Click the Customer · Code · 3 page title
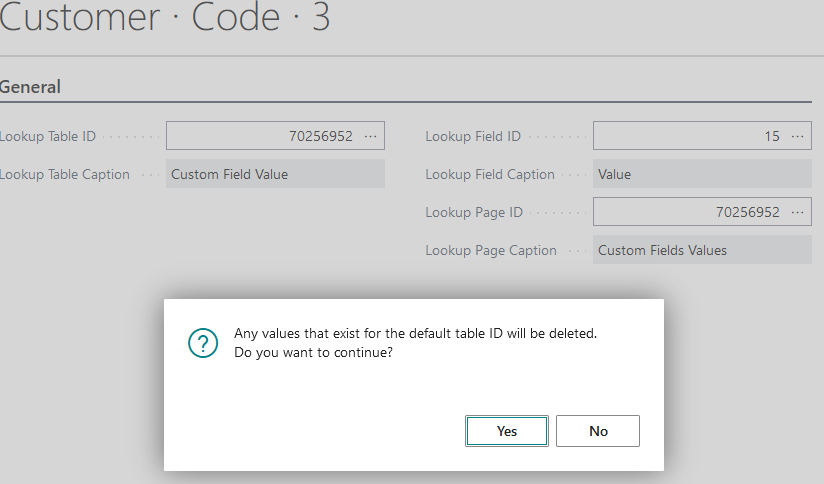Screen dimensions: 824x484 pos(165,20)
